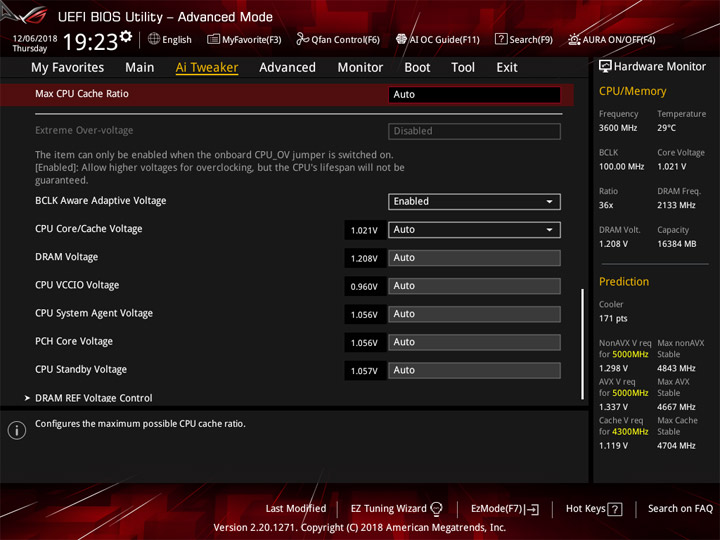Screen dimensions: 720x540
Task: Click disabled Extreme Over-voltage field
Action: point(474,131)
